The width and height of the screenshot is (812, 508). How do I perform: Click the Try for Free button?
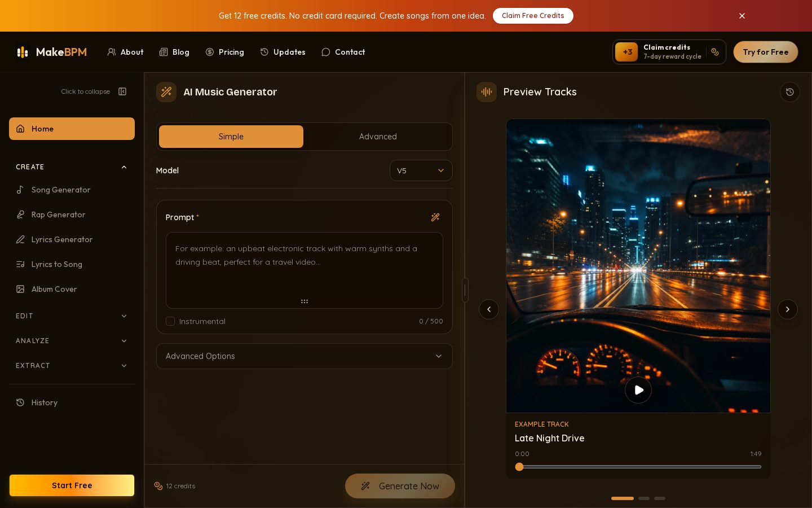tap(766, 52)
